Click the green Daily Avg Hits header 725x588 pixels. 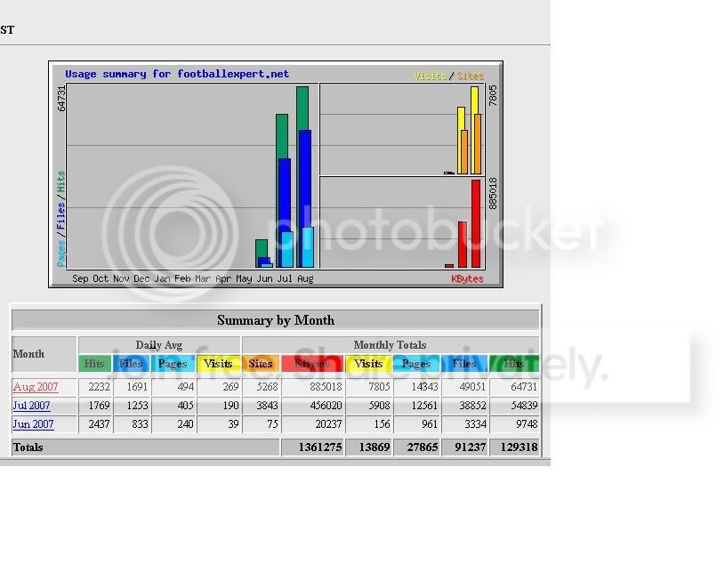click(95, 364)
